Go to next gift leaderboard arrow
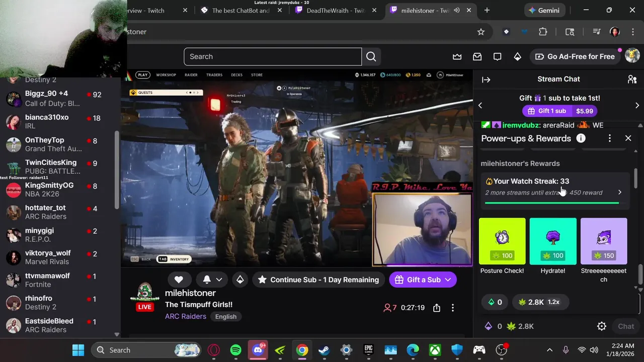Screen dimensions: 644x362 pos(637,105)
